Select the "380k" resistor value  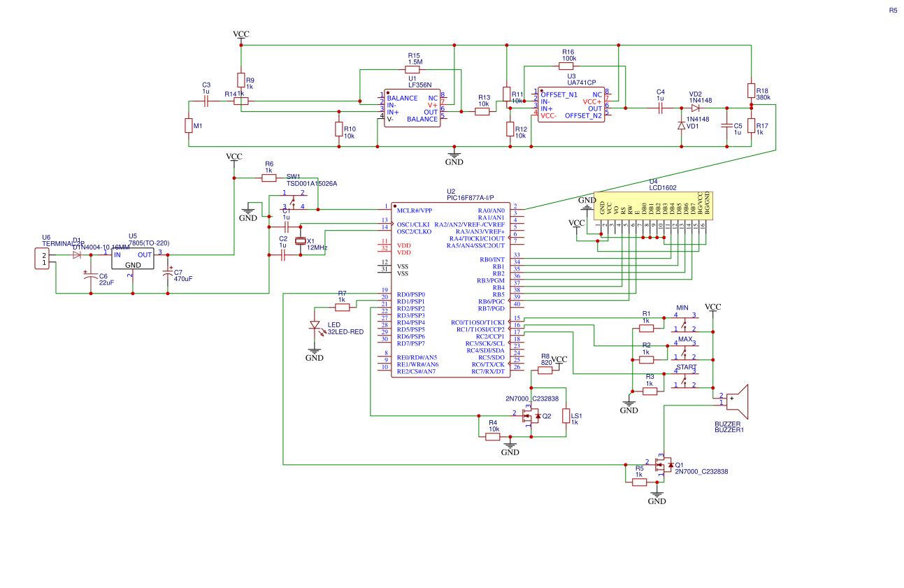pyautogui.click(x=763, y=98)
